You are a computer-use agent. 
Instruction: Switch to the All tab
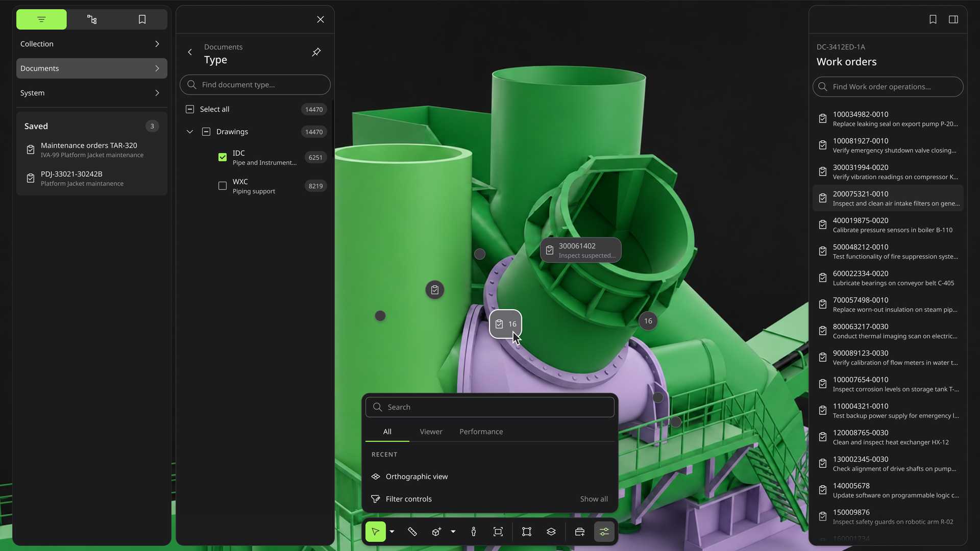coord(387,432)
